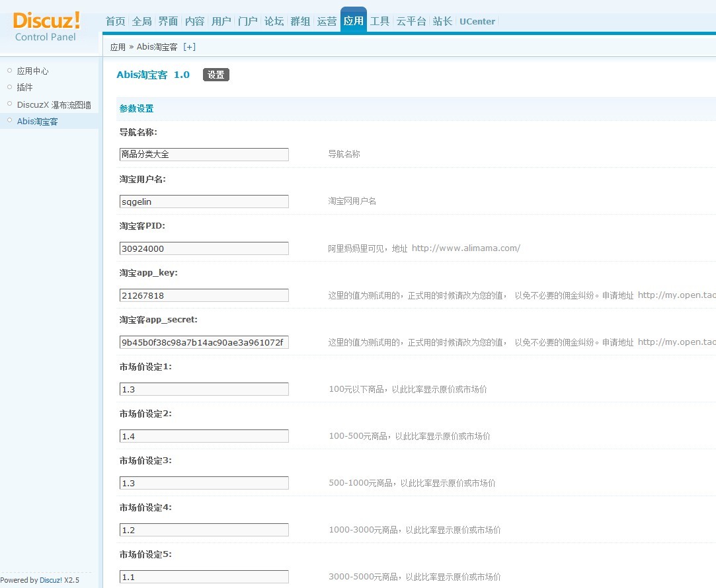Switch to the 论坛 navigation tab
The width and height of the screenshot is (716, 588).
[274, 21]
